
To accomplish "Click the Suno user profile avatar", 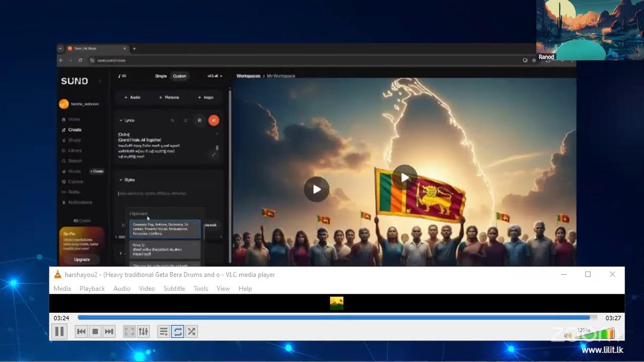I will [x=64, y=104].
